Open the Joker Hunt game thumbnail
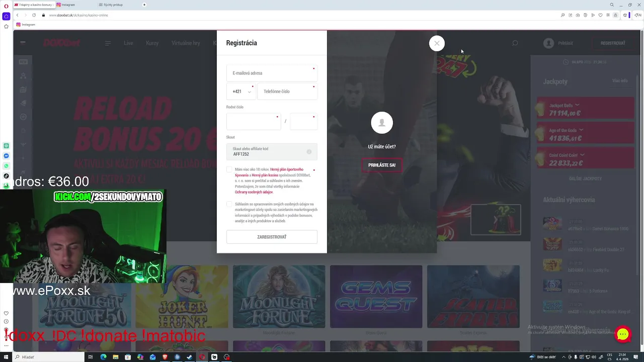The width and height of the screenshot is (644, 362). pyautogui.click(x=182, y=297)
